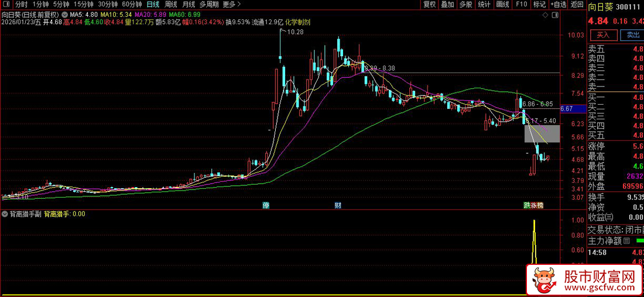Click the 榜 ranking tag marker
Image resolution: width=644 pixels, height=297 pixels.
pyautogui.click(x=540, y=205)
